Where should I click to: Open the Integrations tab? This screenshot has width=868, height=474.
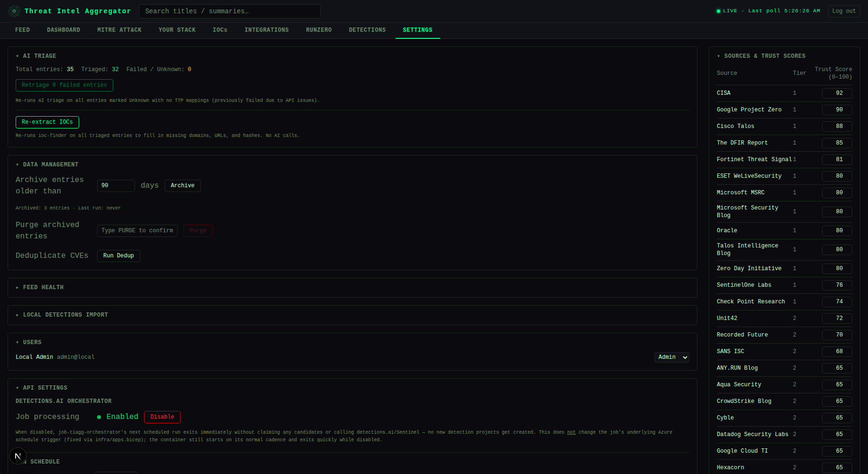pos(267,30)
